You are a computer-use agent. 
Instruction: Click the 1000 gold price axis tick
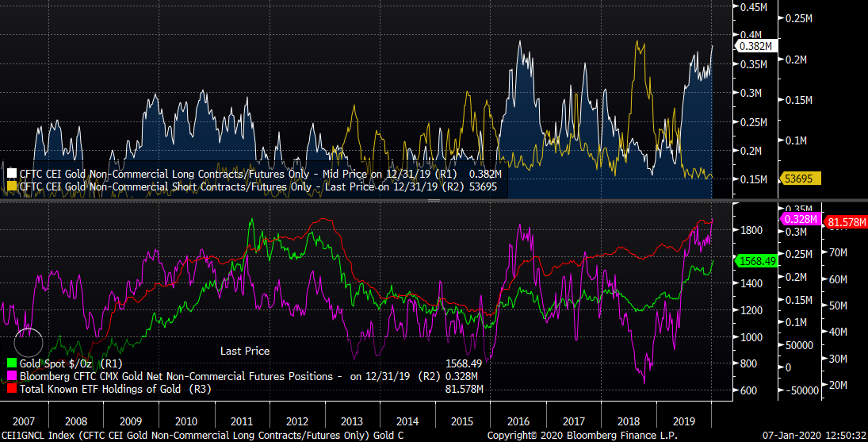pos(751,336)
